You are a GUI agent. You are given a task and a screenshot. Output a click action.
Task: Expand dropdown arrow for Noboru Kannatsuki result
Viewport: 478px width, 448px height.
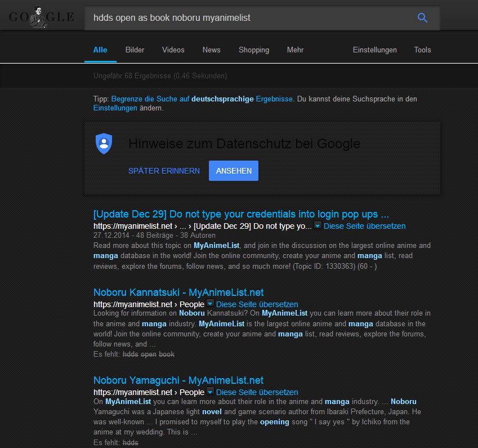pos(211,304)
